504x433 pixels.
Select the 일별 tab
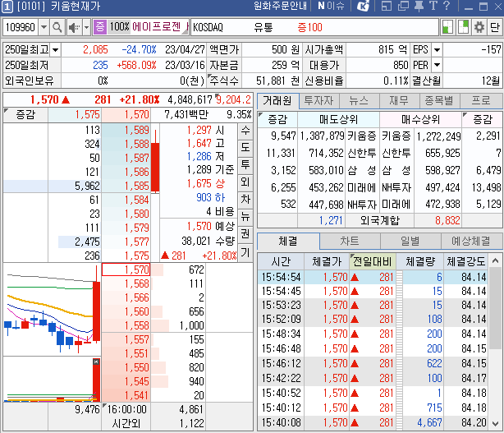click(x=410, y=241)
